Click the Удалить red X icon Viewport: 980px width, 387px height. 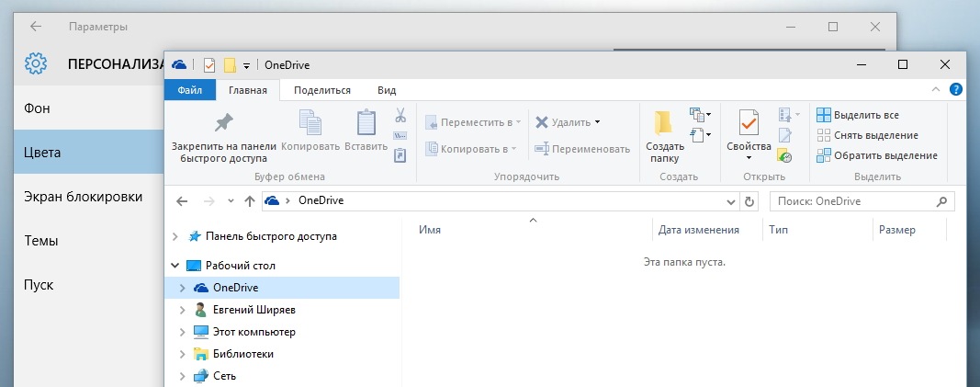[542, 122]
